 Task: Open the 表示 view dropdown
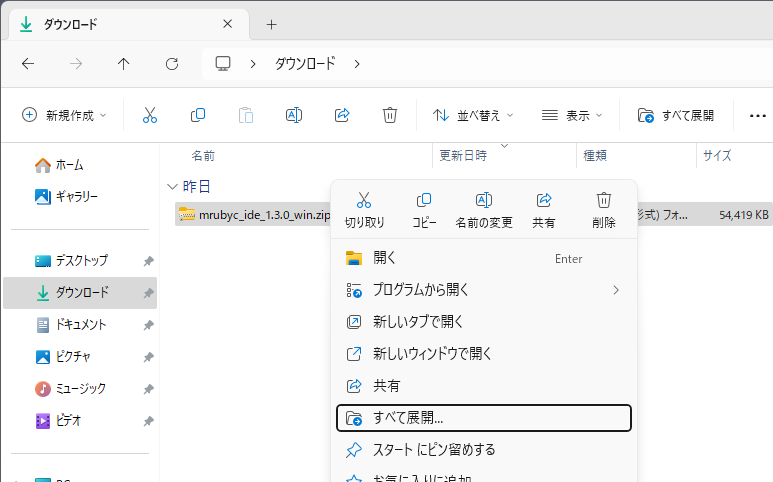pos(572,115)
